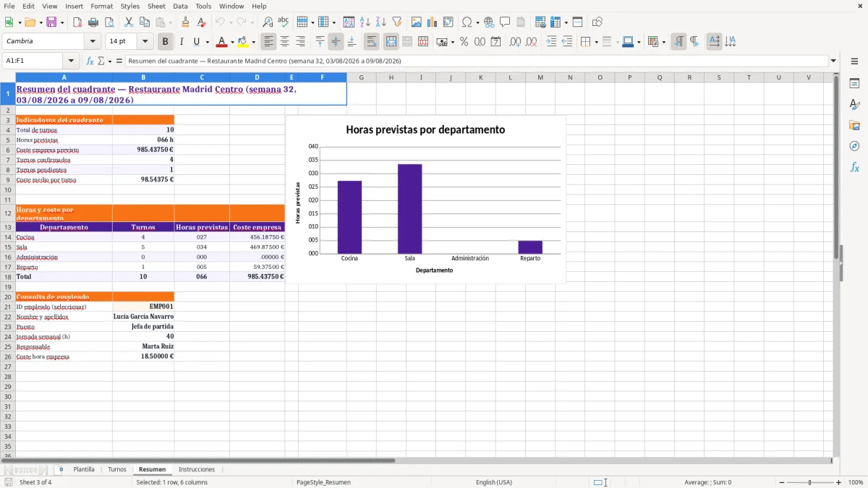Click 100% zoom level

point(855,482)
